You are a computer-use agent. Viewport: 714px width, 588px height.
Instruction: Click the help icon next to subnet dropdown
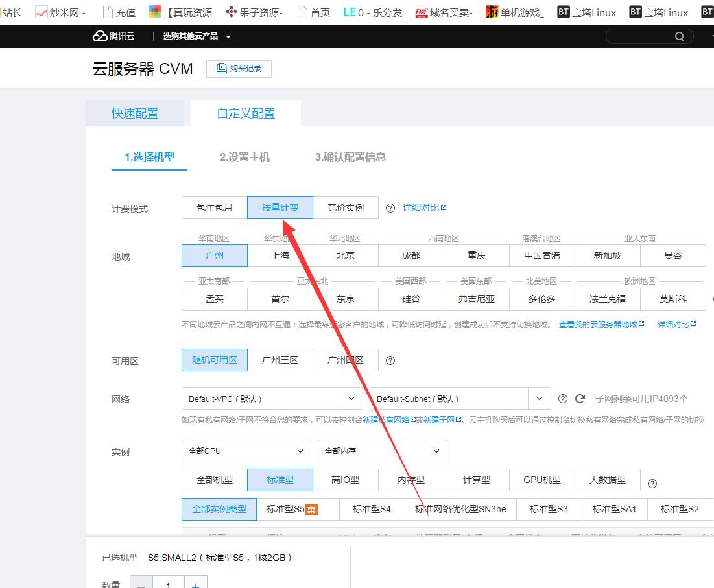(563, 399)
